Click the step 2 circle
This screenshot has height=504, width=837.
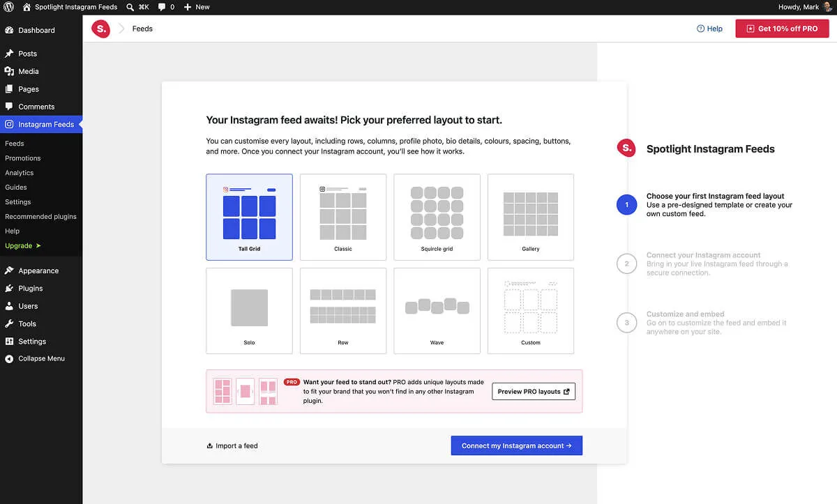[x=627, y=264]
